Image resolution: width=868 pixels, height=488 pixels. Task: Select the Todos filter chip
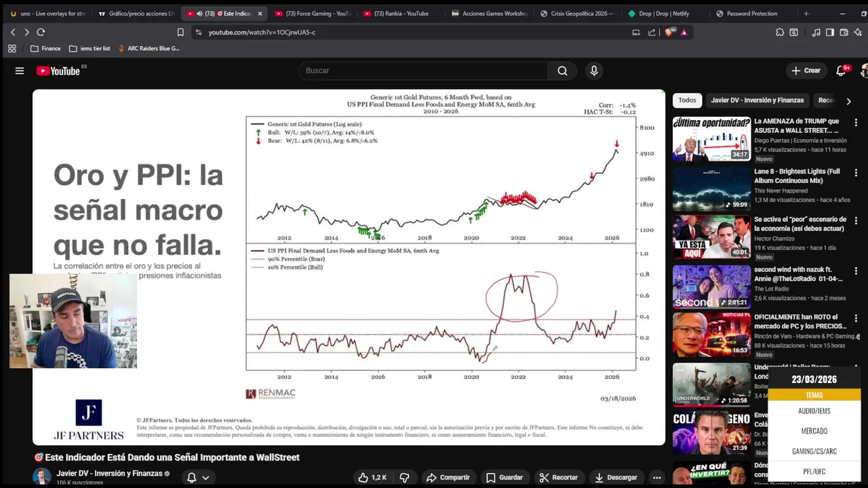pos(687,100)
